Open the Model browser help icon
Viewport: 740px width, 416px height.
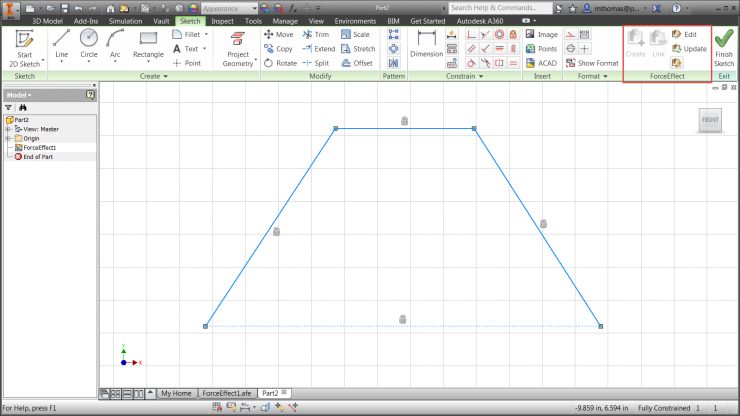click(x=90, y=95)
